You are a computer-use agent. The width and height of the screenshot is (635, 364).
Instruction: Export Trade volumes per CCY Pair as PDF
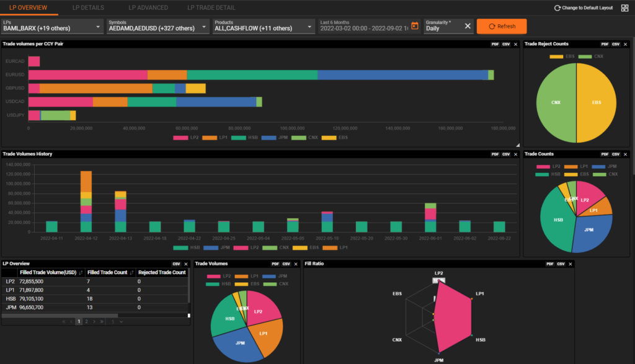pos(495,44)
